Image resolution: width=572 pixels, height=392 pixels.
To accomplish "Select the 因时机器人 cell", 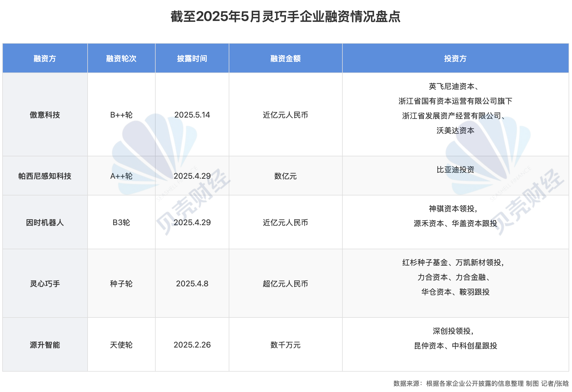I will [x=45, y=222].
